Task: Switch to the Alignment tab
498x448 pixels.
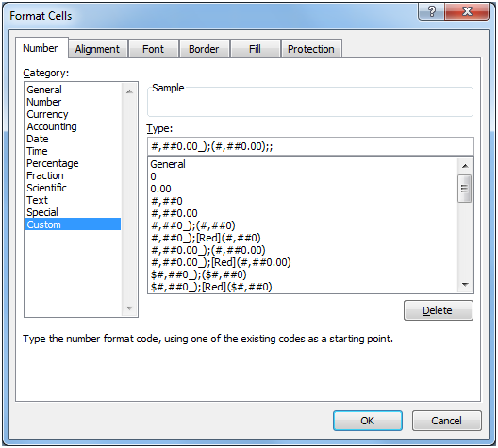Action: (x=97, y=49)
